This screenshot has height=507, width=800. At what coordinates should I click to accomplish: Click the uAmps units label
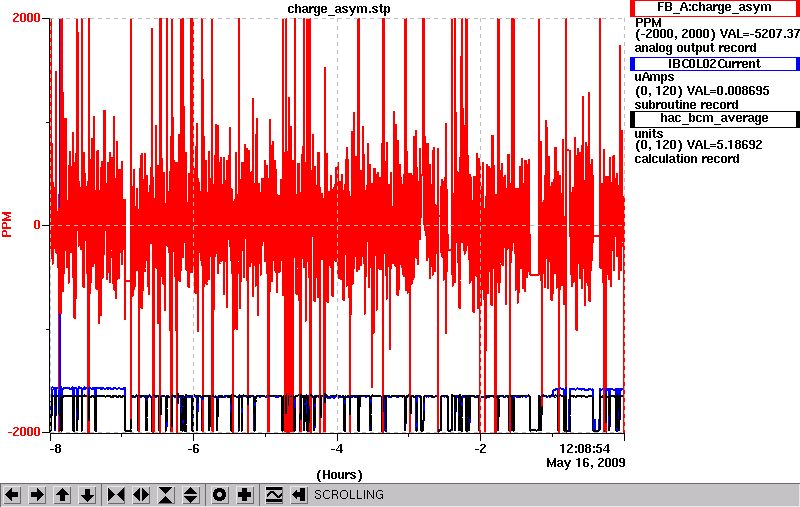(654, 77)
